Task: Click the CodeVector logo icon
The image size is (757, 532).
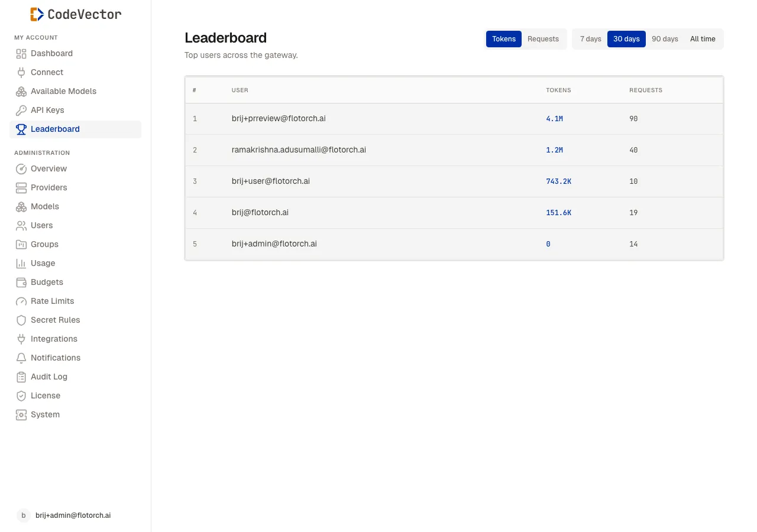Action: [x=37, y=14]
